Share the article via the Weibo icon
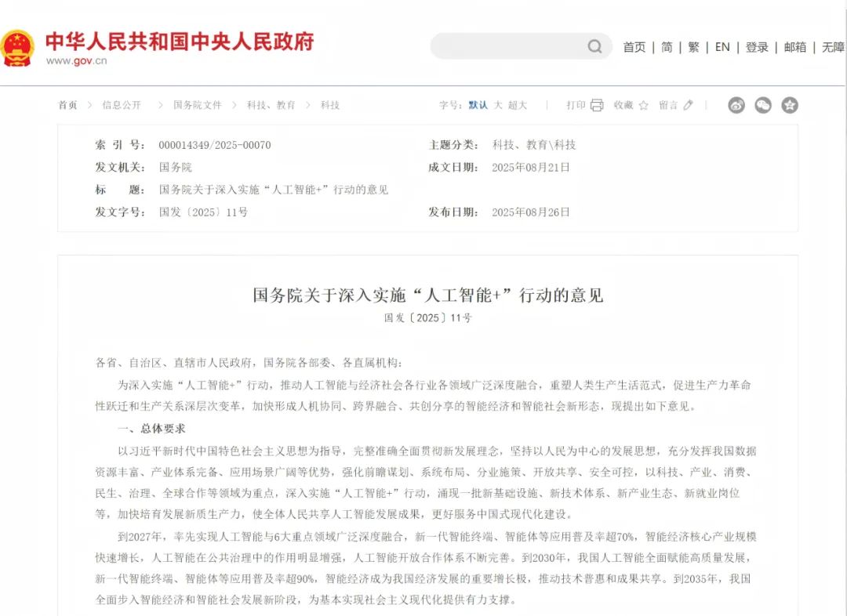The image size is (847, 616). point(736,104)
